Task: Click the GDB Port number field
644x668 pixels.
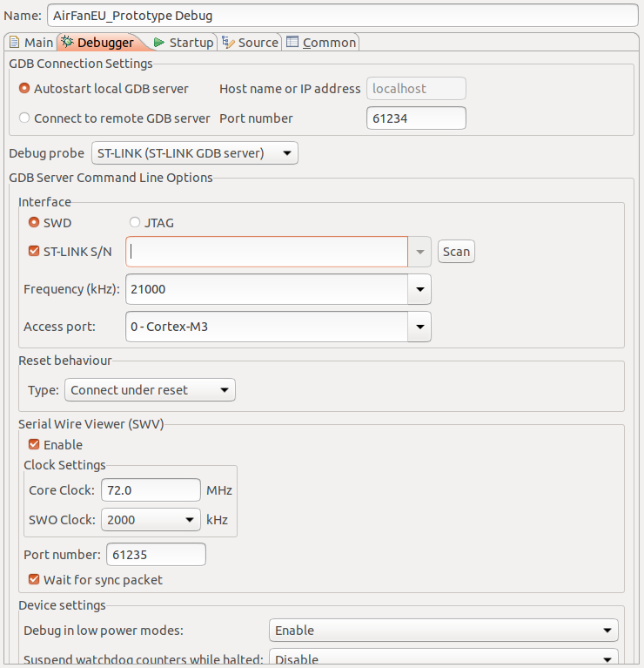Action: [x=416, y=118]
